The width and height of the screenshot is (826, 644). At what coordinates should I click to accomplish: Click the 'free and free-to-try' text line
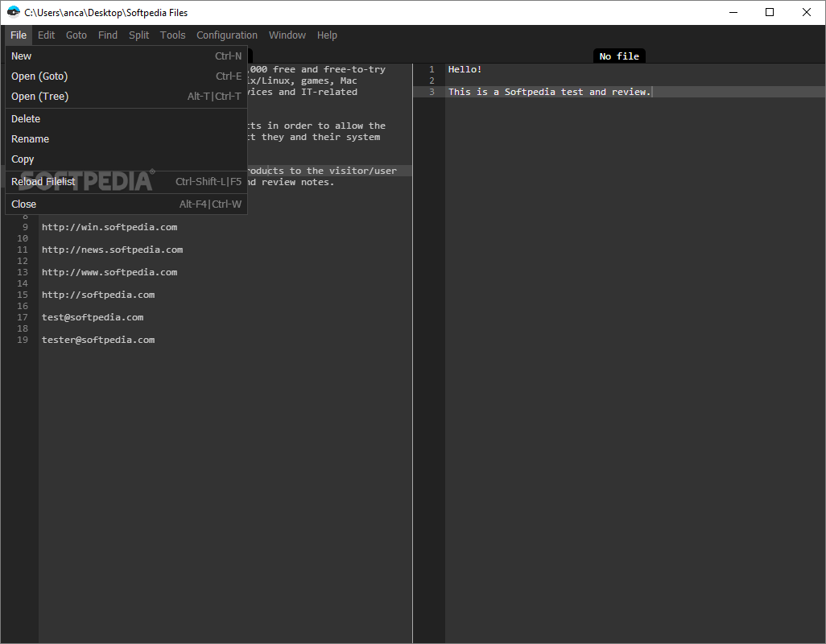(x=317, y=69)
